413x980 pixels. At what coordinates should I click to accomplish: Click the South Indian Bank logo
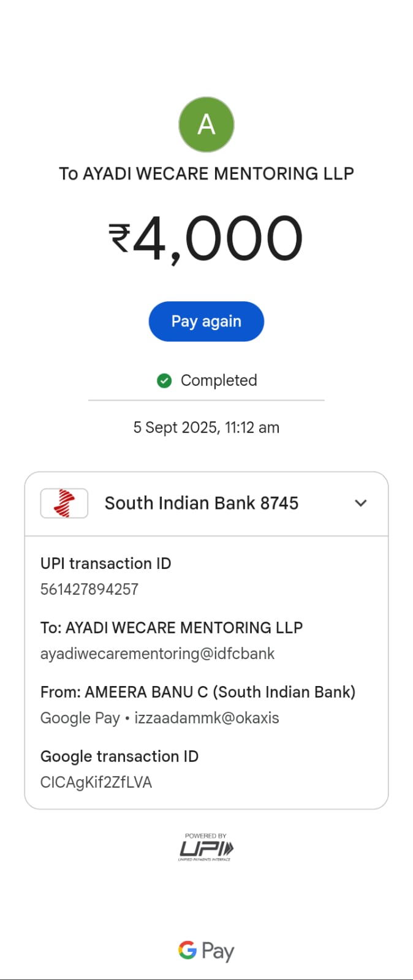coord(64,503)
